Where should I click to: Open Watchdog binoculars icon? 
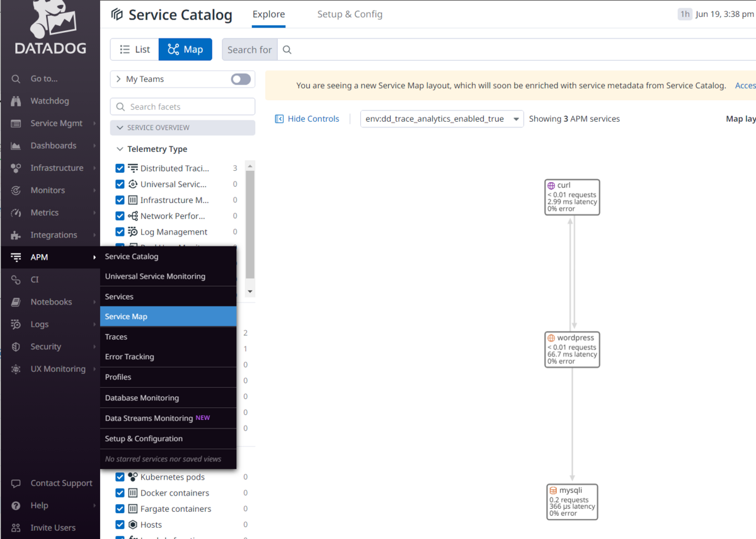[x=16, y=101]
